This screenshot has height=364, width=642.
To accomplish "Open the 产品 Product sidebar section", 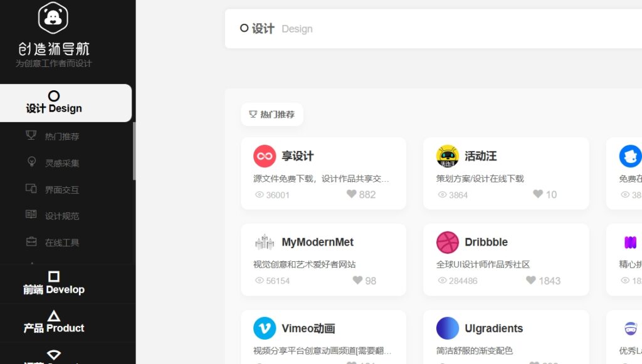I will click(54, 322).
